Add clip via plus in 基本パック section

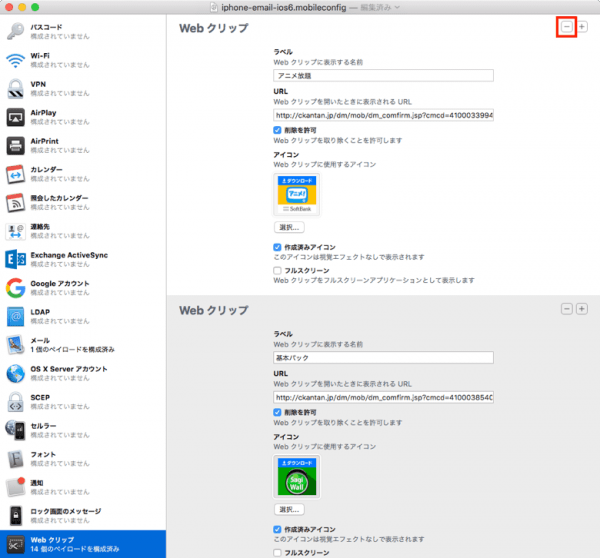click(582, 309)
